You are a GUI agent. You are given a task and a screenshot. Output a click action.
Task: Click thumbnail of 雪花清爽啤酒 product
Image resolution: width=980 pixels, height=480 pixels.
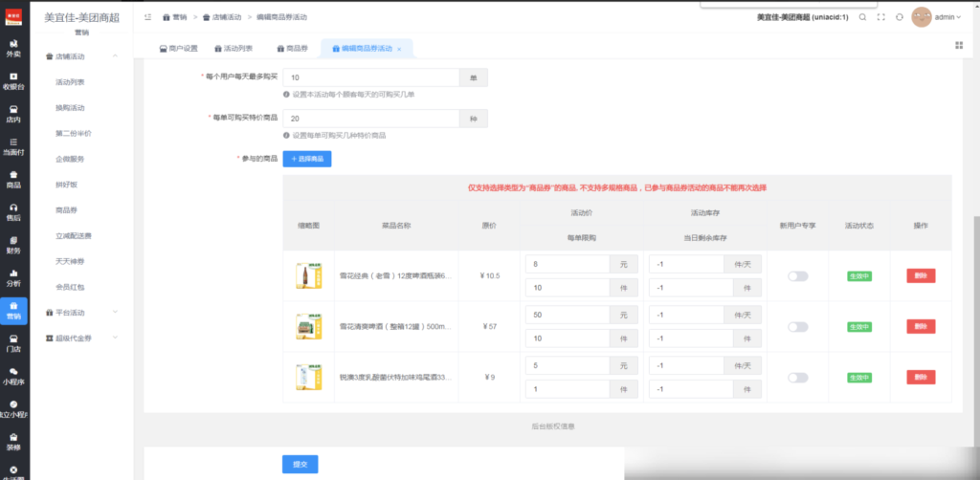tap(309, 326)
